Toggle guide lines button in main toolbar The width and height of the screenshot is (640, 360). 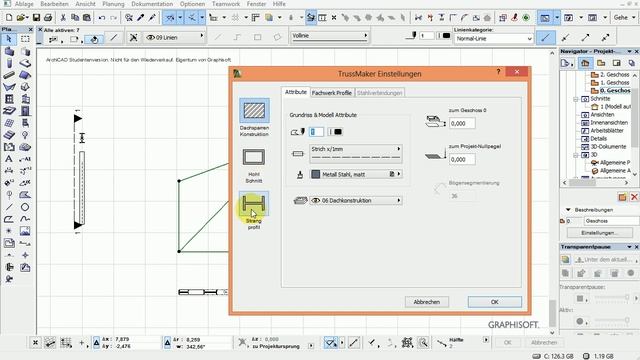[171, 18]
